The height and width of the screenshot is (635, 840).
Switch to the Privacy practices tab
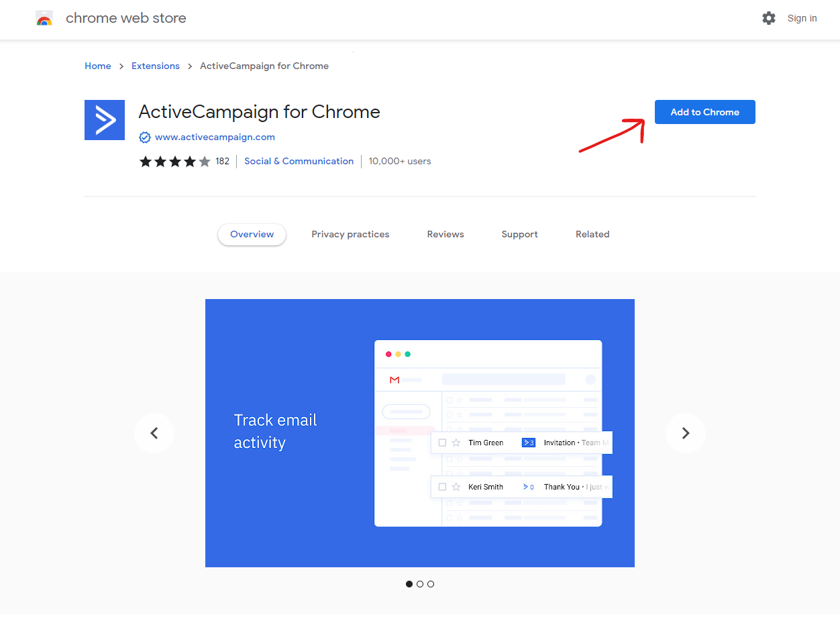click(x=350, y=235)
